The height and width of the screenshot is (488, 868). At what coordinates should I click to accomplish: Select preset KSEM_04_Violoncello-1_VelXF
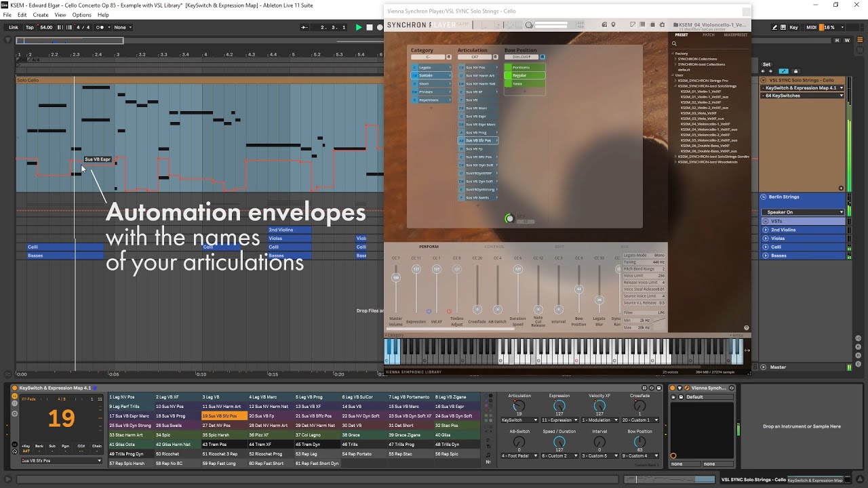(705, 124)
